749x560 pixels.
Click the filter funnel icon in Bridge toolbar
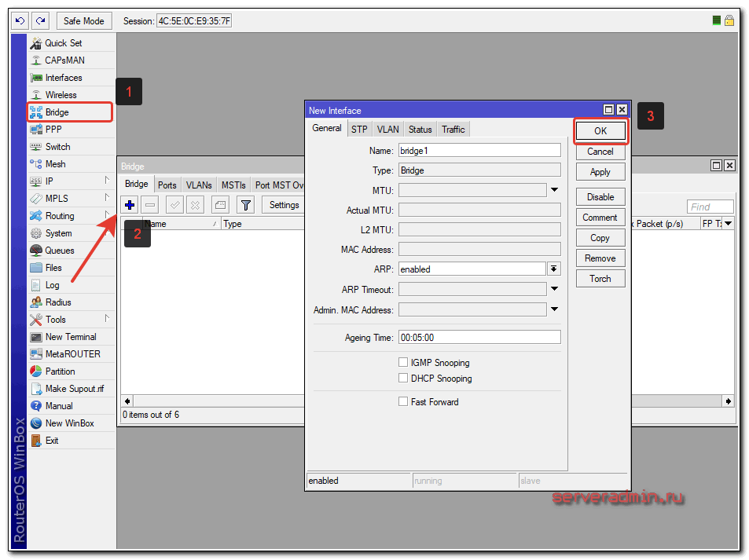click(246, 205)
